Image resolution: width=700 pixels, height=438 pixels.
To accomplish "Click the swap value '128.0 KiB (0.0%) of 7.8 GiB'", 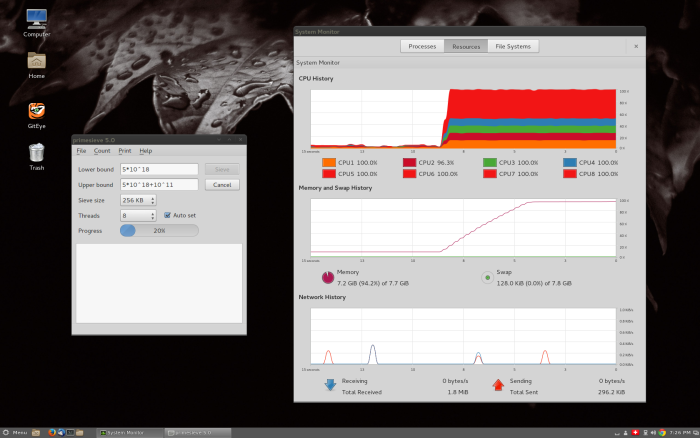I will click(x=534, y=283).
